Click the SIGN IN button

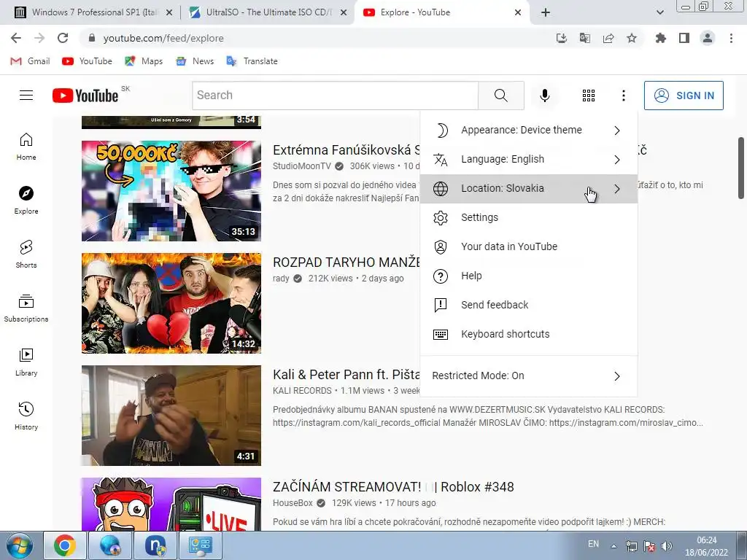684,96
